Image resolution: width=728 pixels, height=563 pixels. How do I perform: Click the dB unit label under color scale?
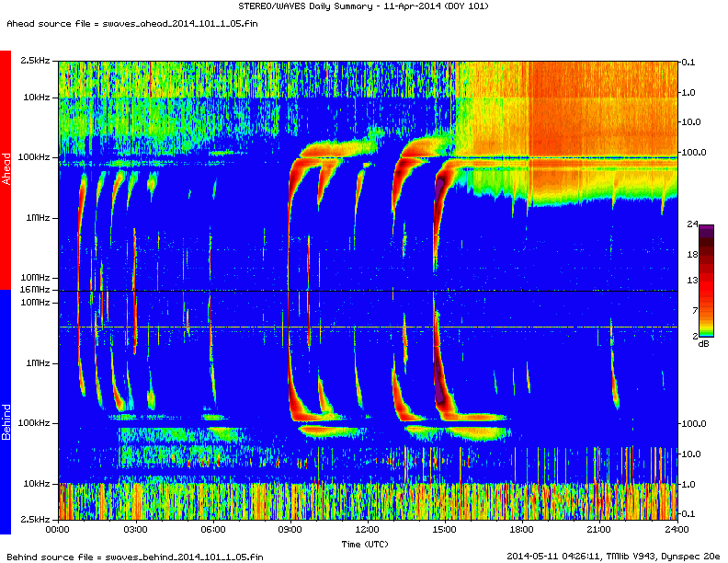704,344
